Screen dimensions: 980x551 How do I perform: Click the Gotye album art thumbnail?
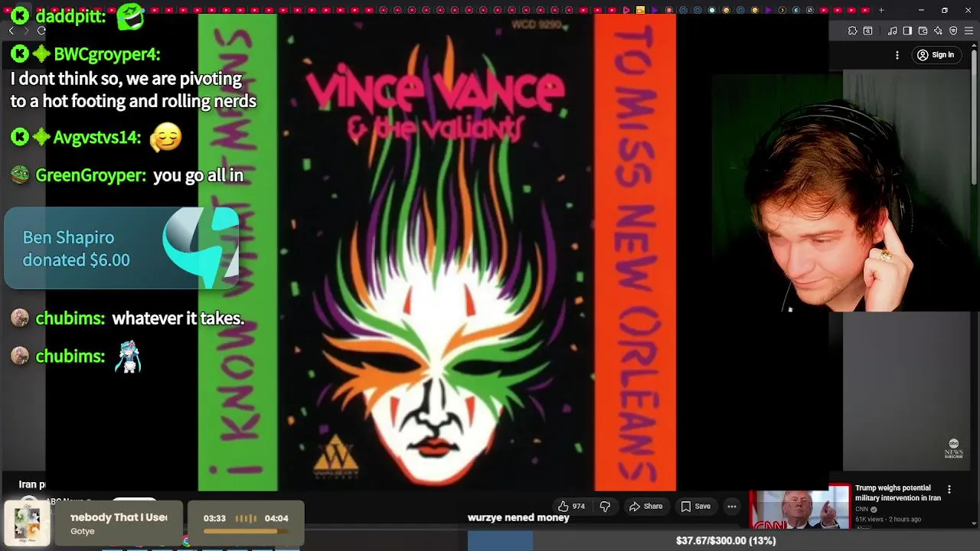click(28, 525)
